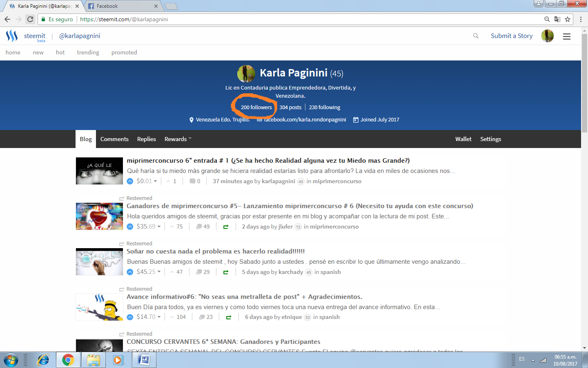This screenshot has height=368, width=588.
Task: Go to the hot feed
Action: (60, 52)
